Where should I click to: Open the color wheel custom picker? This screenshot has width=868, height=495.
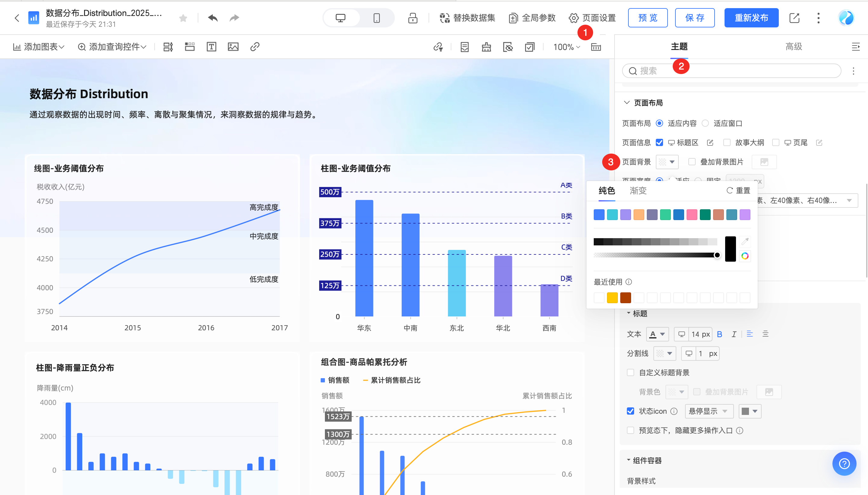click(745, 256)
